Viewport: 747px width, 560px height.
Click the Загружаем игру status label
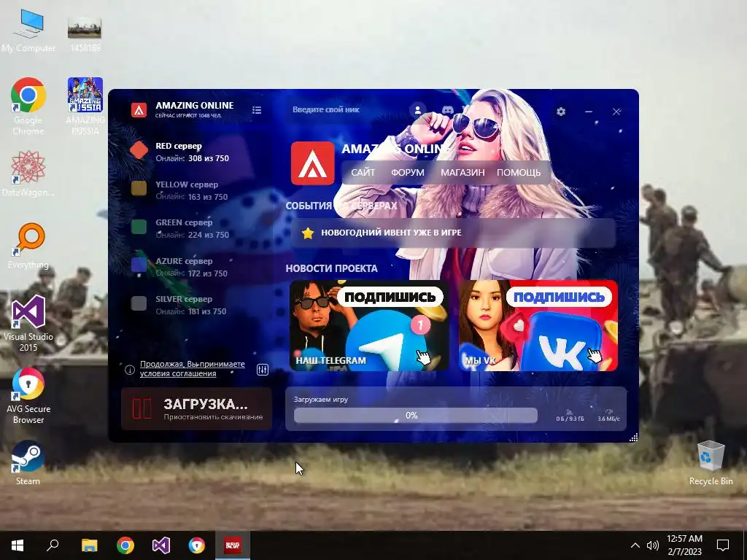pos(321,400)
